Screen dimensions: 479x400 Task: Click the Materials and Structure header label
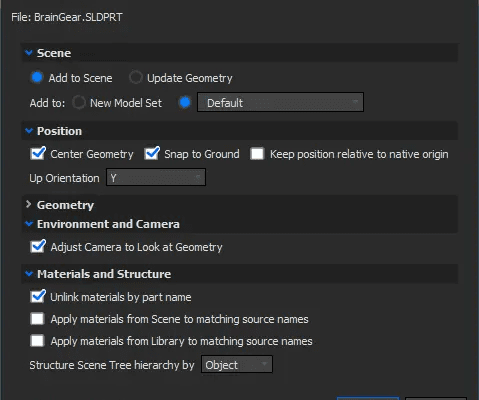(104, 274)
